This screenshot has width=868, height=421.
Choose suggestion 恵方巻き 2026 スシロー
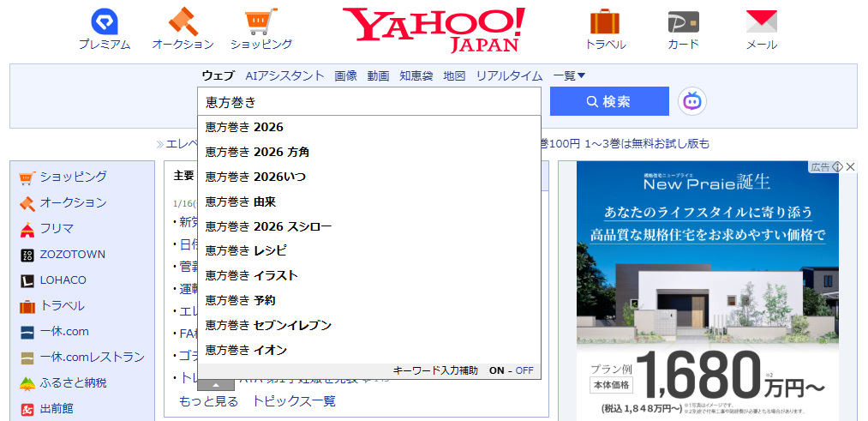tap(369, 226)
